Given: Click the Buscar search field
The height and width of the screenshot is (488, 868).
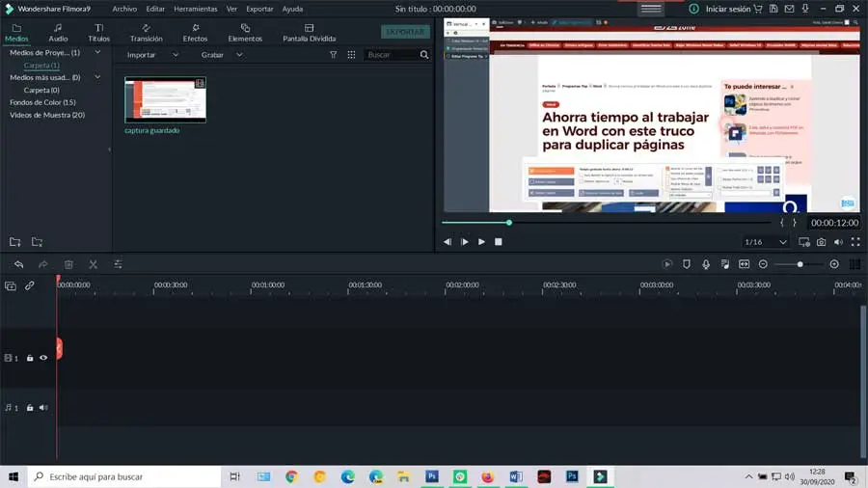Looking at the screenshot, I should tap(392, 55).
